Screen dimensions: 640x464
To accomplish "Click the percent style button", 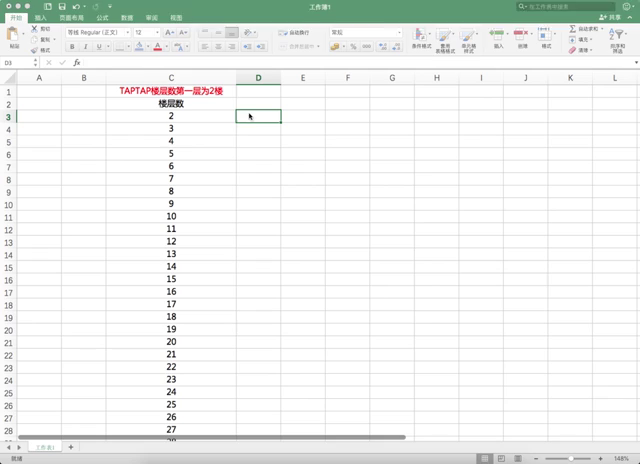I will (x=353, y=46).
